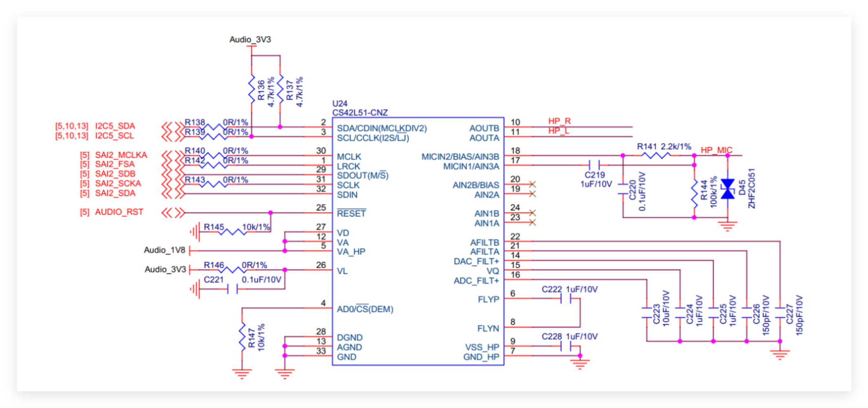Click the MICIN1/AIN3A pin name
The width and height of the screenshot is (868, 408).
point(471,166)
